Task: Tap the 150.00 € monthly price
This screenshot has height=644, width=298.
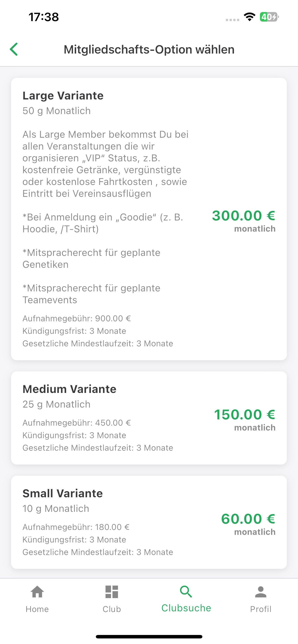Action: (244, 414)
